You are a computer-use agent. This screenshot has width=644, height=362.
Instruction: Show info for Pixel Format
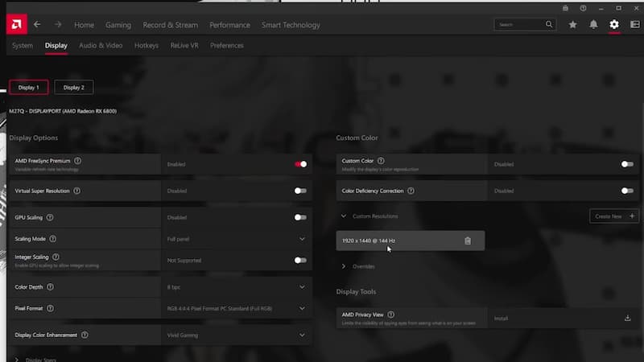pos(50,308)
